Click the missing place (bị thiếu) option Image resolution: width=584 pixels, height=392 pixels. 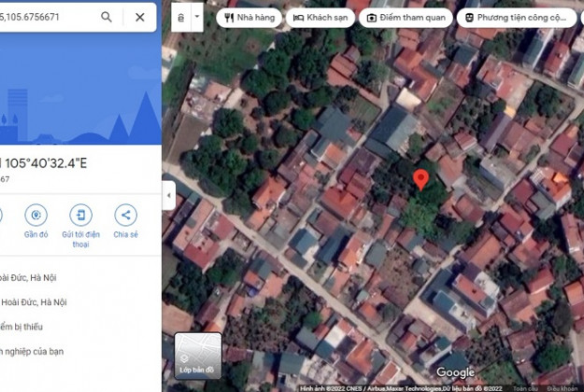(23, 327)
